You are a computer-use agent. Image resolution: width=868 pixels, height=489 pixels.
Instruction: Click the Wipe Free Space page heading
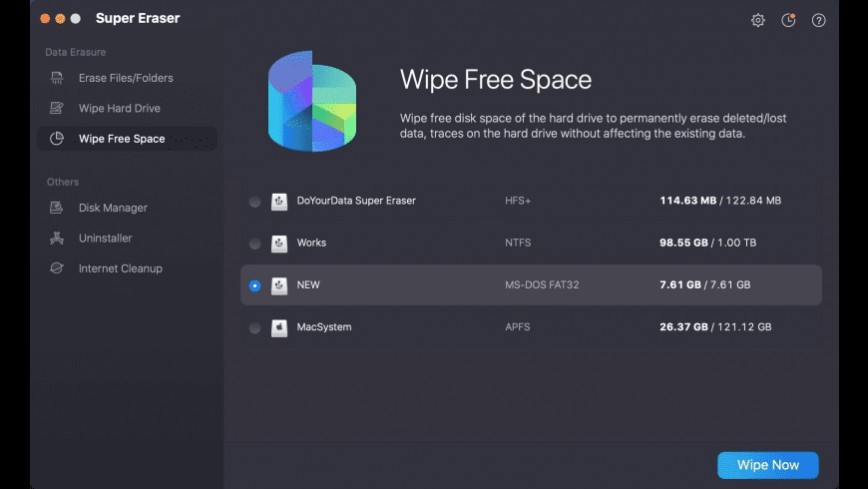click(x=496, y=80)
